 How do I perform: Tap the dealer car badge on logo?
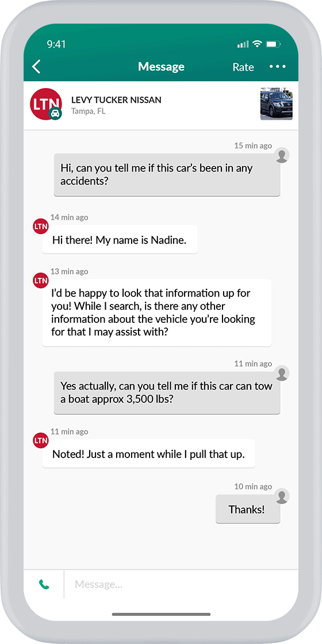pos(55,114)
